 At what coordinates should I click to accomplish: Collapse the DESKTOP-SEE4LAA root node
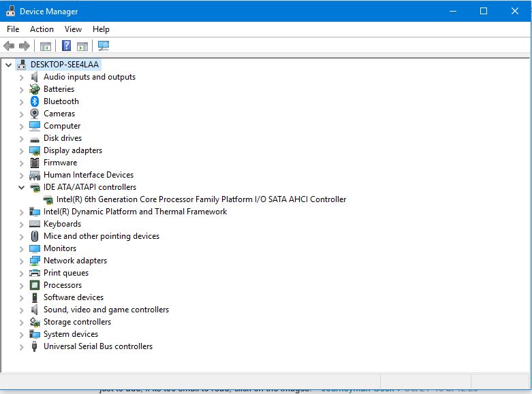(8, 65)
